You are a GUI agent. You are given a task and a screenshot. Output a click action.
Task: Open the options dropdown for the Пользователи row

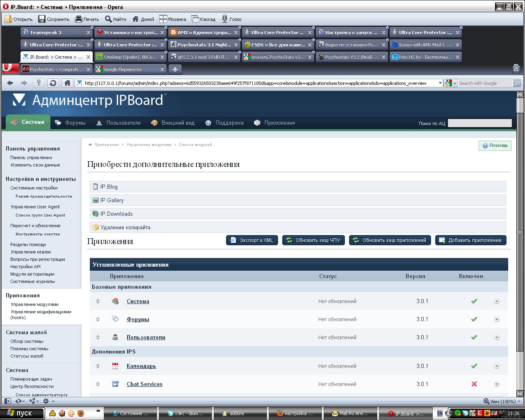coord(497,337)
